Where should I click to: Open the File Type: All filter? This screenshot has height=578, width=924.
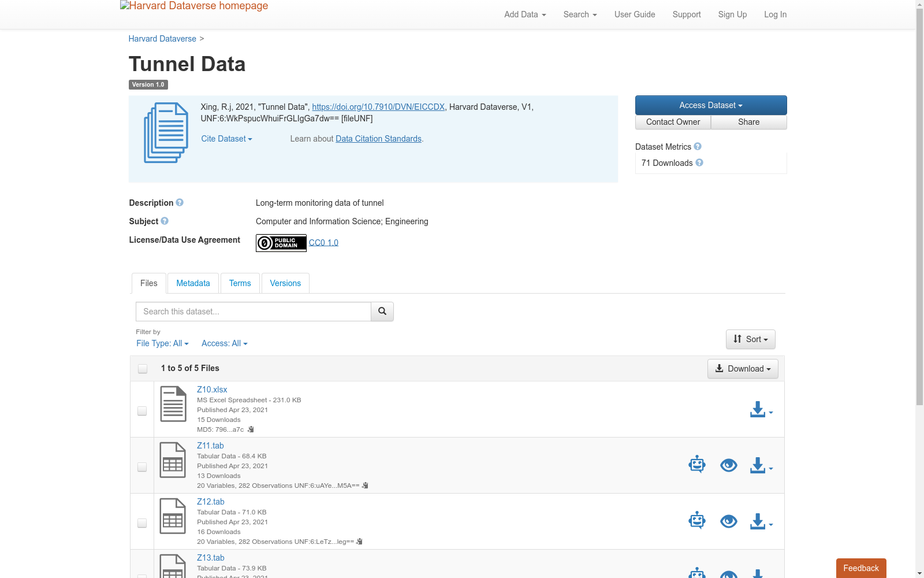(162, 343)
